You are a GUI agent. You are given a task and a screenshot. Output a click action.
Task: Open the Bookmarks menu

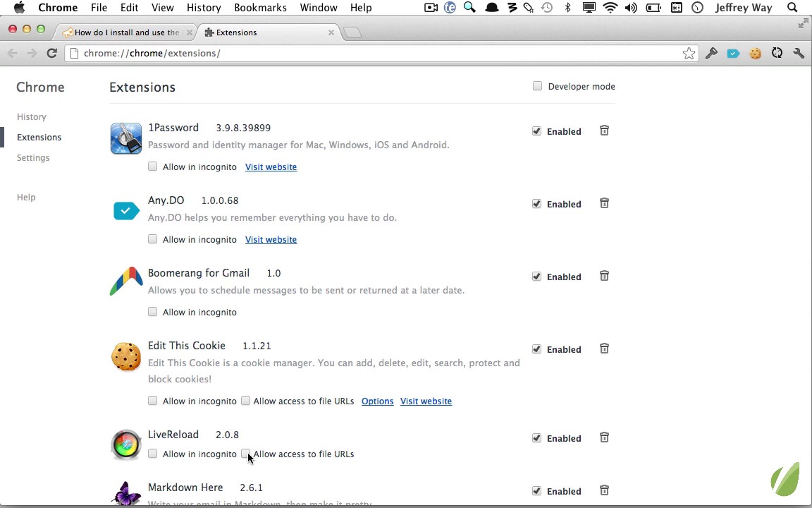click(261, 7)
